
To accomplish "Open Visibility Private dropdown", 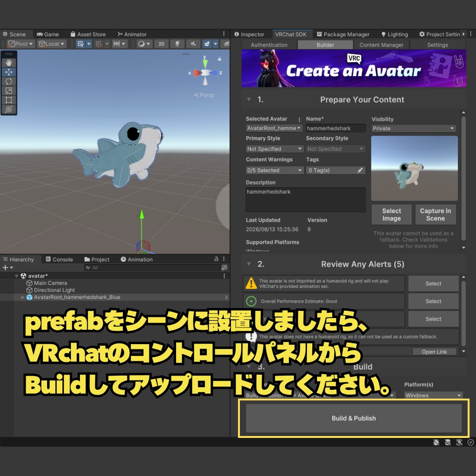I will tap(414, 129).
